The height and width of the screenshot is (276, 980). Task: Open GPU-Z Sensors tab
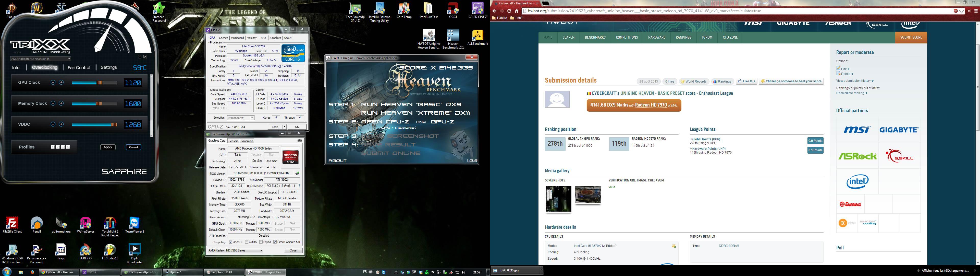point(233,141)
